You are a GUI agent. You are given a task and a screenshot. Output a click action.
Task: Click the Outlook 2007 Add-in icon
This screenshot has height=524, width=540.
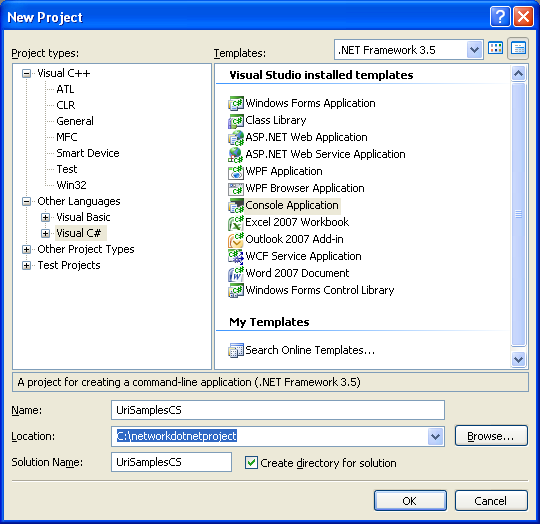coord(236,239)
